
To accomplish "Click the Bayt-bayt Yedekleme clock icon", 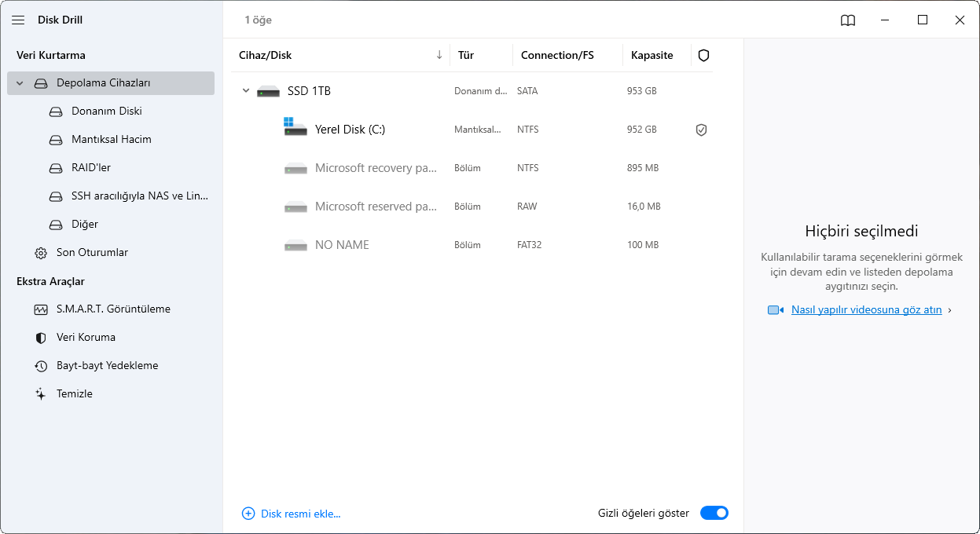I will [41, 366].
